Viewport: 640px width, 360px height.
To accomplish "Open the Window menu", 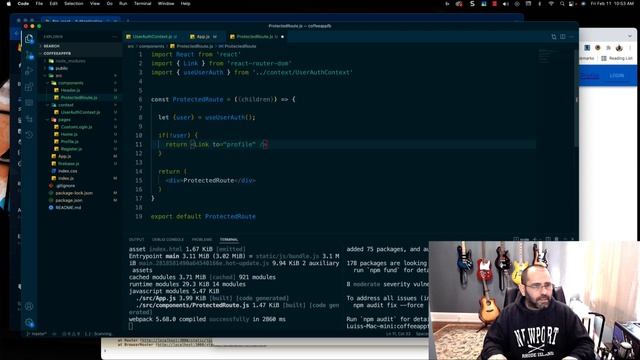I will click(x=166, y=4).
